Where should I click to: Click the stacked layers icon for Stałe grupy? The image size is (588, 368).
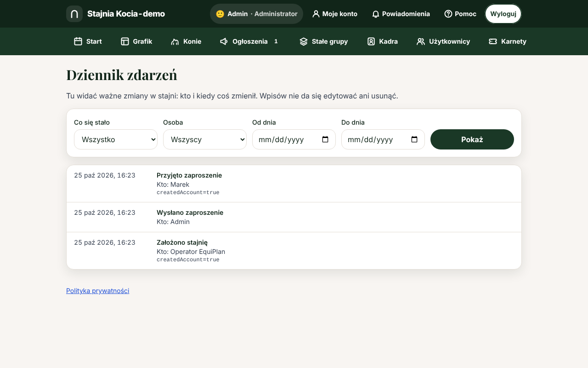tap(304, 41)
